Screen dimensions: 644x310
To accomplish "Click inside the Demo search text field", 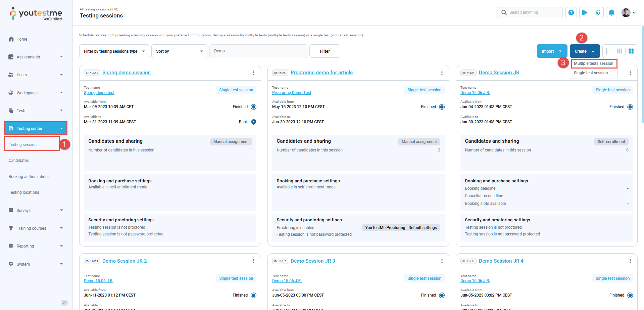I will (x=258, y=51).
